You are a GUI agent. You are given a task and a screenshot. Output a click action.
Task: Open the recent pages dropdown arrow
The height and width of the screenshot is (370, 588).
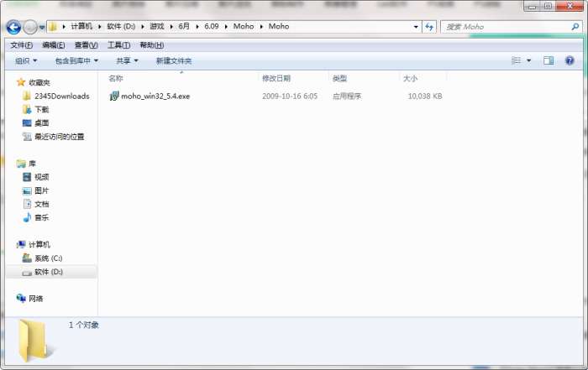[42, 28]
